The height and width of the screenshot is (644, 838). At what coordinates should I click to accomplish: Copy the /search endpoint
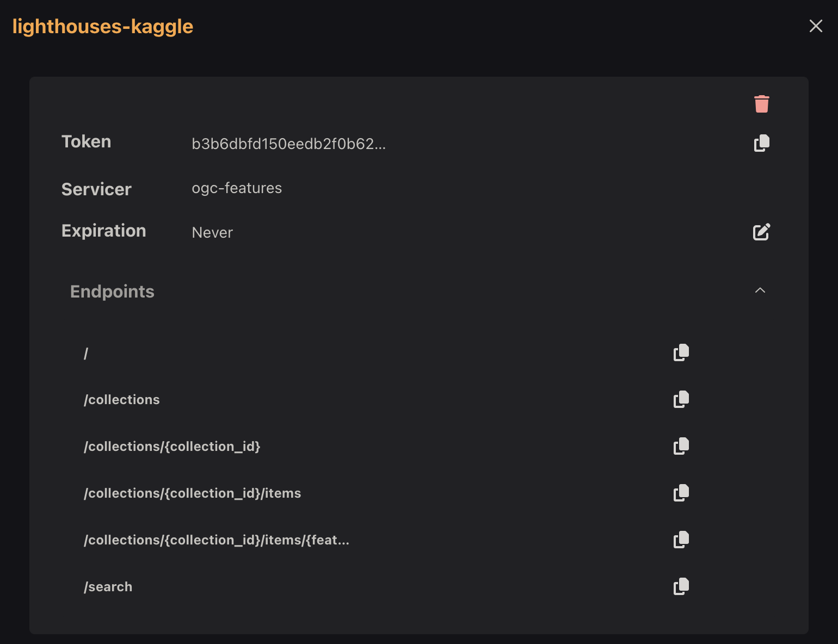(681, 586)
